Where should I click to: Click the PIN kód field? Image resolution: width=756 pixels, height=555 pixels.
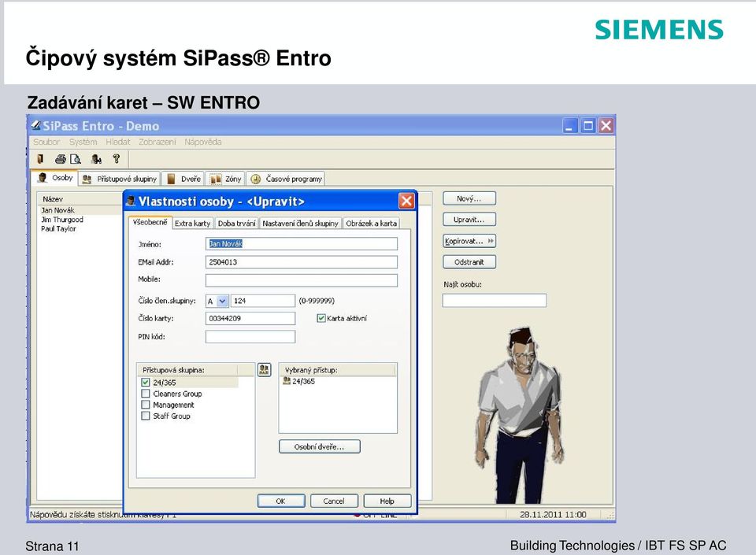(x=250, y=337)
